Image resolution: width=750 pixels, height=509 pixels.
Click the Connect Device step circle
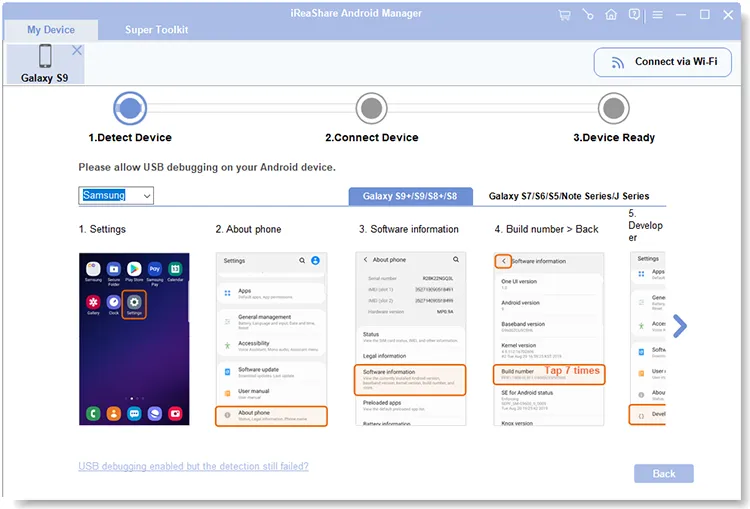tap(372, 109)
